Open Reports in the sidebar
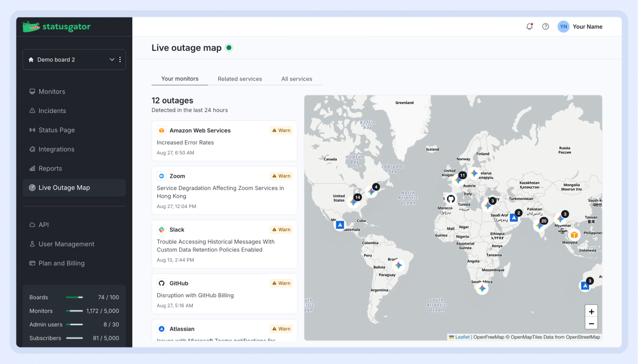 74,168
